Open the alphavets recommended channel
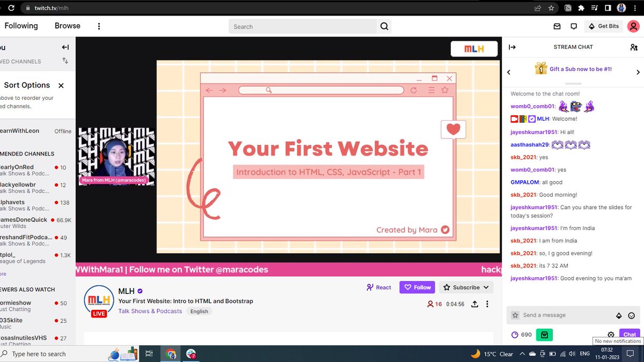Viewport: 644px width, 362px height. click(36, 205)
